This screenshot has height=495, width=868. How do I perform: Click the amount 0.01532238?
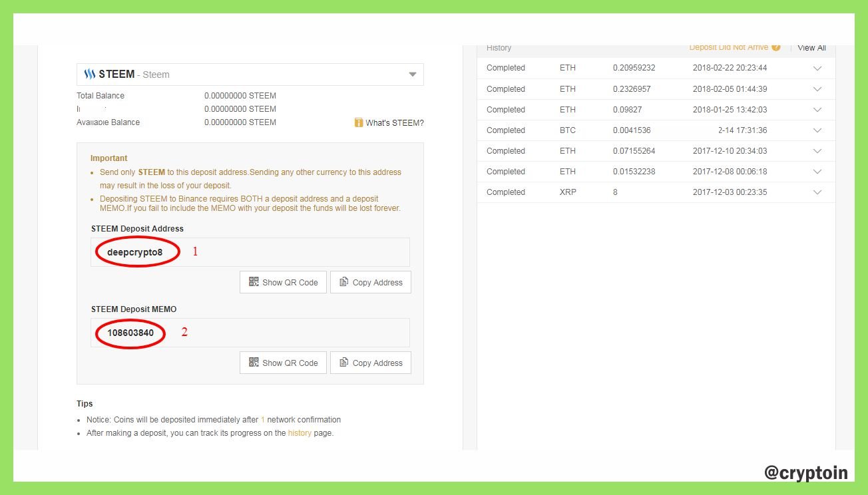click(634, 172)
